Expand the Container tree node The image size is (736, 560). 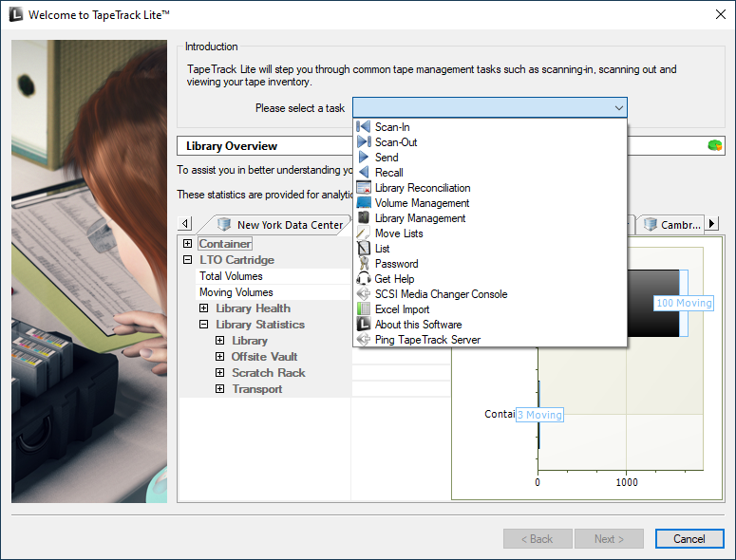(188, 243)
